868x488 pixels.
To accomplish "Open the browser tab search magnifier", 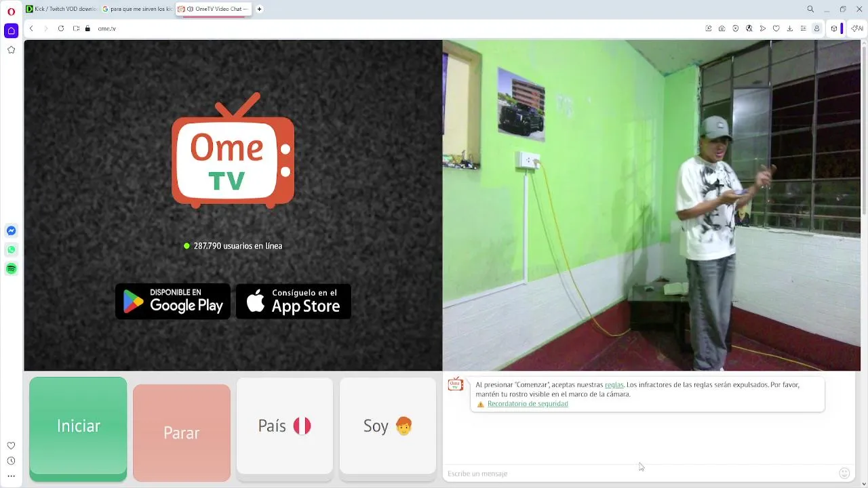I will point(810,9).
